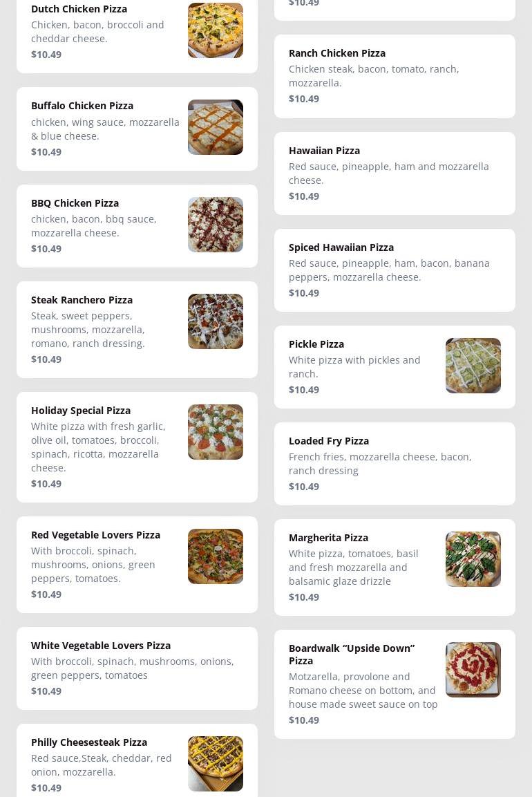This screenshot has height=797, width=532.
Task: Click the Red Vegetable Lovers Pizza image
Action: coord(215,556)
